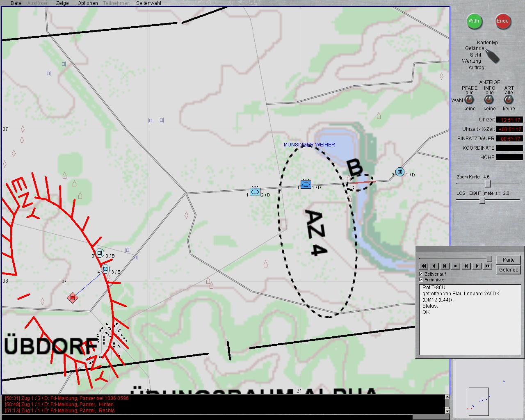525x420 pixels.
Task: Click the PFADE display toggle switch
Action: click(x=469, y=100)
